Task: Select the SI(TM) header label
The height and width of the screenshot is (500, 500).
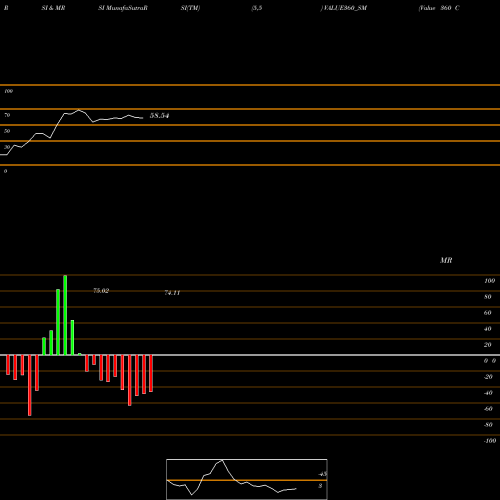Action: [190, 8]
